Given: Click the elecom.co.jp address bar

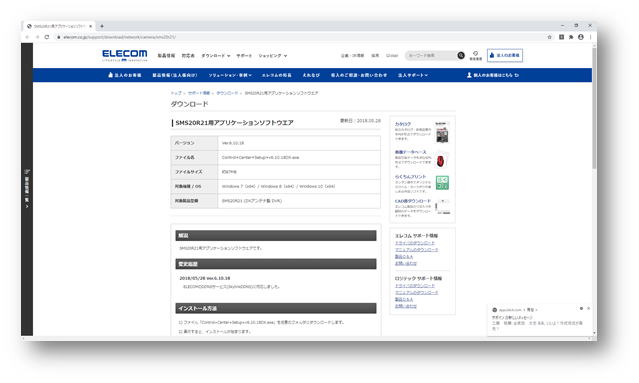Looking at the screenshot, I should (297, 37).
